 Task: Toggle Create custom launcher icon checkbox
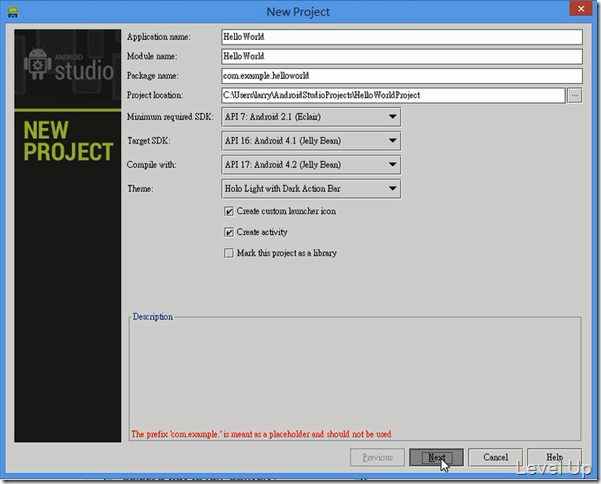click(x=229, y=211)
